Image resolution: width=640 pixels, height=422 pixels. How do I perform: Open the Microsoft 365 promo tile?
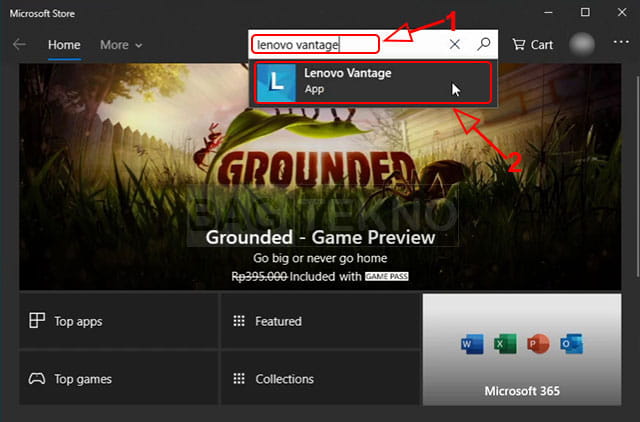pyautogui.click(x=522, y=349)
